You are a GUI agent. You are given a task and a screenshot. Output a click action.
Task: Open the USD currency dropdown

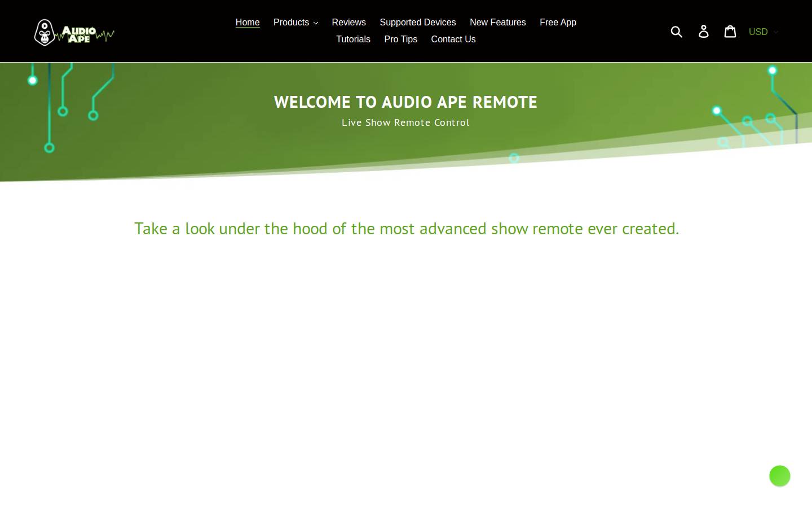[764, 32]
